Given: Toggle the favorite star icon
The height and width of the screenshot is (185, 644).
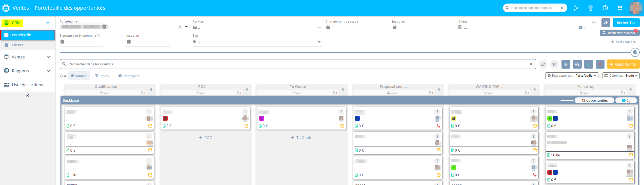Looking at the screenshot, I should (x=594, y=23).
